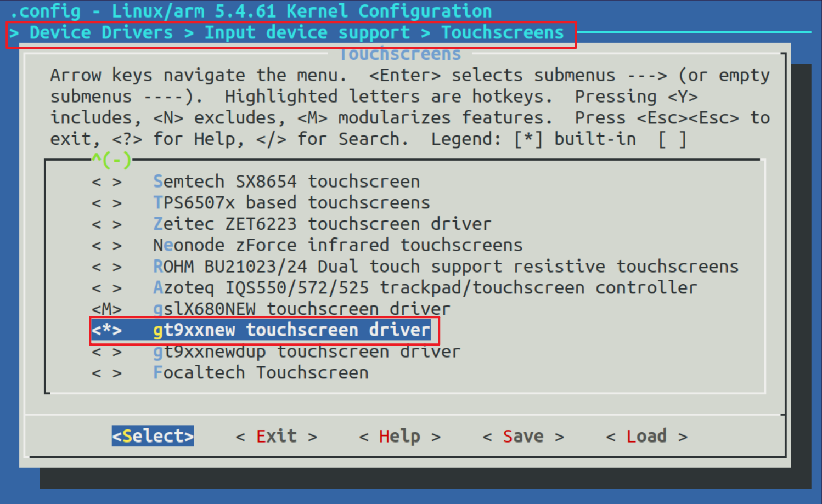
Task: Click the Save button
Action: pyautogui.click(x=523, y=437)
